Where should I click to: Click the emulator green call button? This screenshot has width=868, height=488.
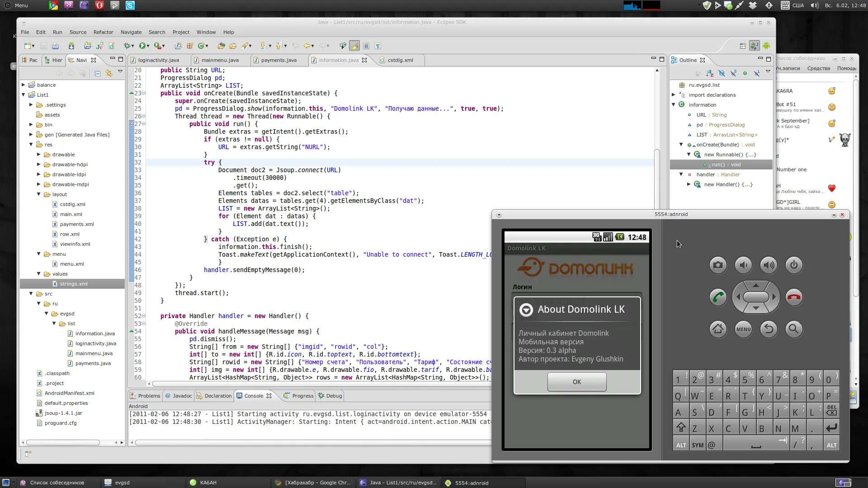point(718,297)
